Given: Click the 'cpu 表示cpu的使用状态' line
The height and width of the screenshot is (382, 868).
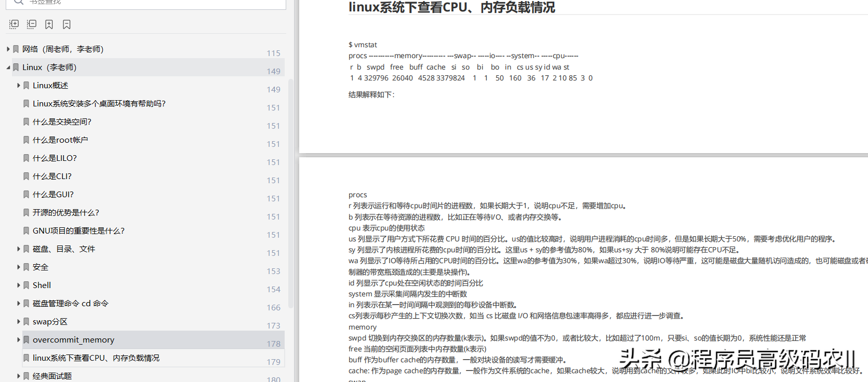Looking at the screenshot, I should (x=386, y=228).
